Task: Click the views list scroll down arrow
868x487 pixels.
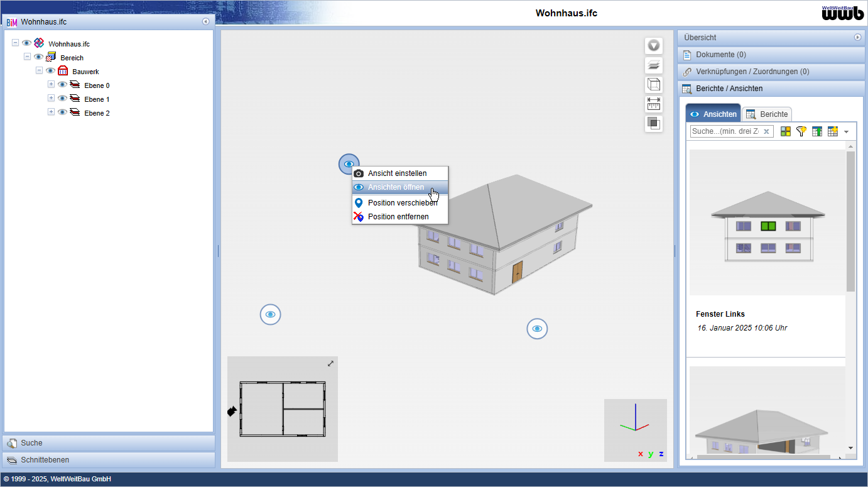Action: coord(850,448)
